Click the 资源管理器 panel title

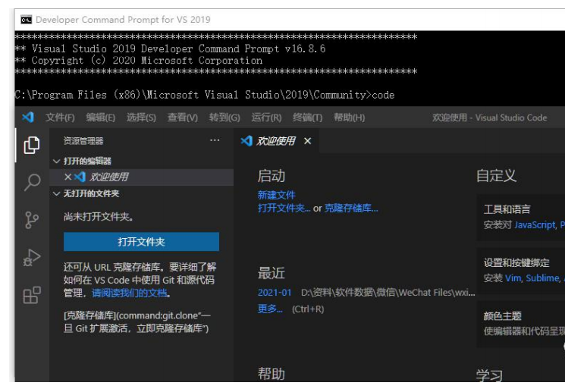(83, 141)
